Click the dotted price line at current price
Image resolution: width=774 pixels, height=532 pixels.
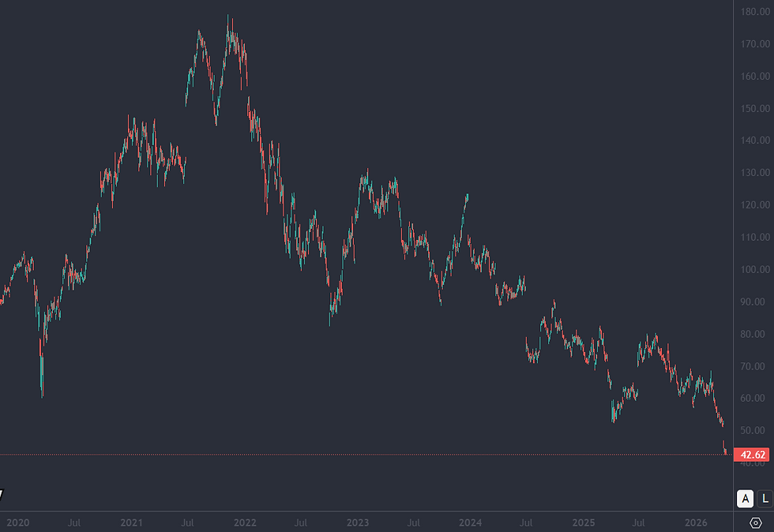[x=395, y=454]
